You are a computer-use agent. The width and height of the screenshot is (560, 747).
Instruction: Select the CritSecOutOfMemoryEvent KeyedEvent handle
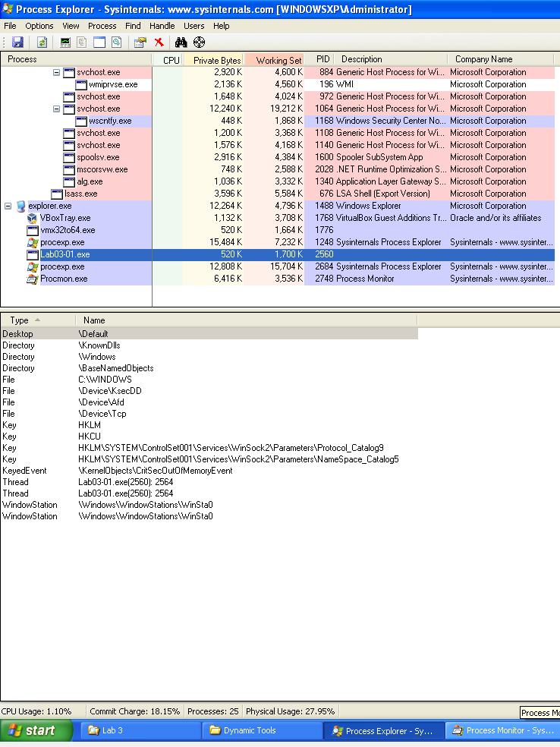[x=209, y=471]
